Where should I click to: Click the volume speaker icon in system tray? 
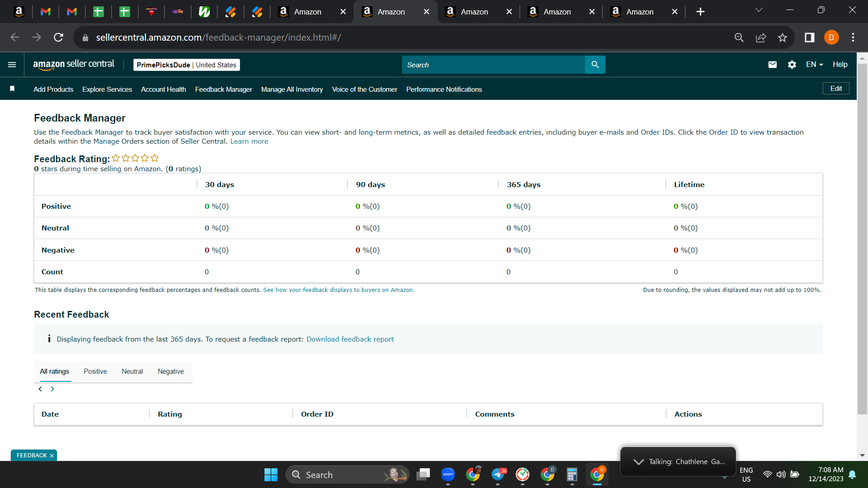coord(781,474)
